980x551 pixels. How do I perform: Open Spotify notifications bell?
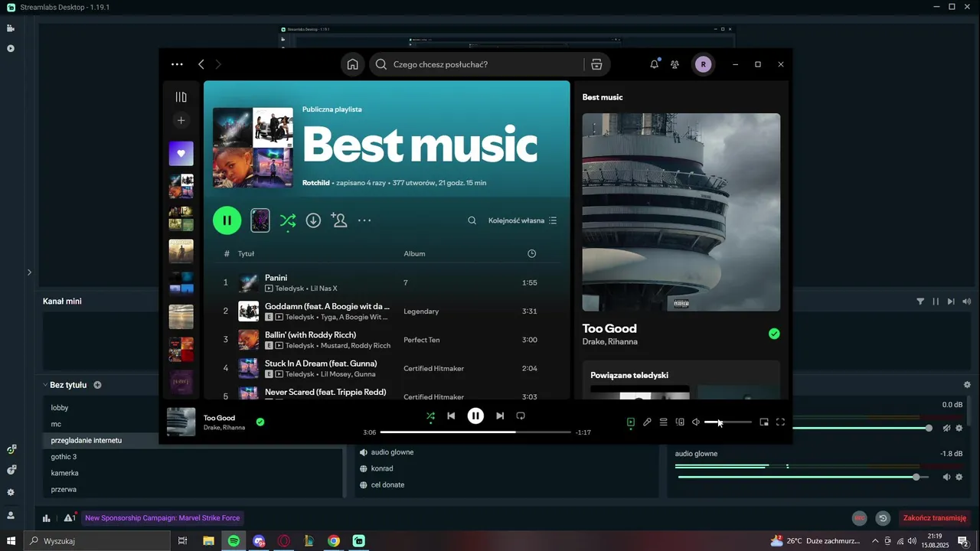pyautogui.click(x=655, y=64)
